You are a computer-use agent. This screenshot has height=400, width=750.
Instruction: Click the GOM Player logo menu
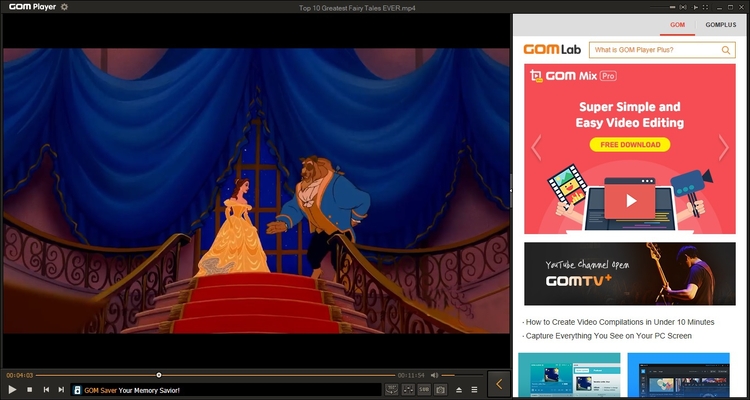point(32,7)
